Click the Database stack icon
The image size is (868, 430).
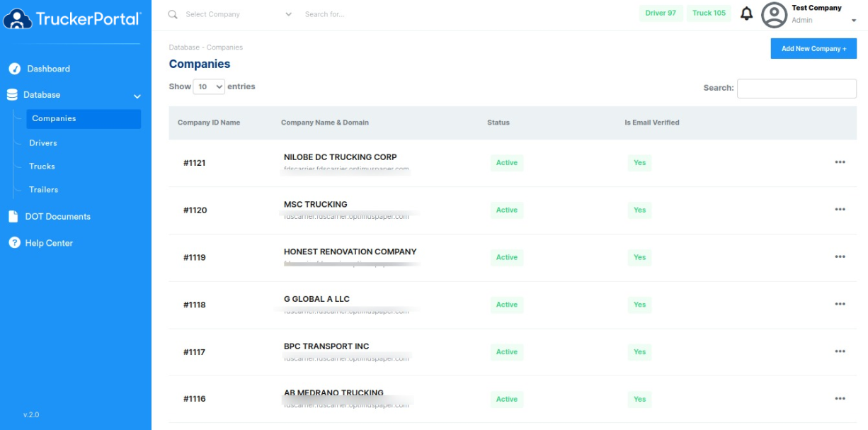12,95
